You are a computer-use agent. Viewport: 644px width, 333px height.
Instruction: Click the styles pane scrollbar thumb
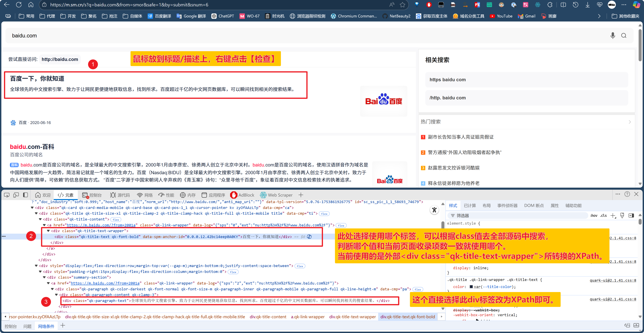pos(640,221)
